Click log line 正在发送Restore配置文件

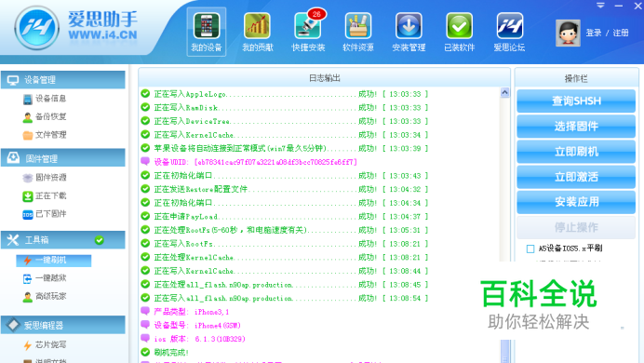[x=284, y=189]
